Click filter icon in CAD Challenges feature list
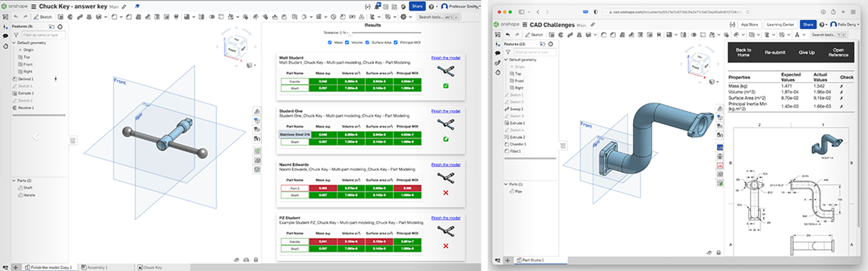 coord(508,52)
